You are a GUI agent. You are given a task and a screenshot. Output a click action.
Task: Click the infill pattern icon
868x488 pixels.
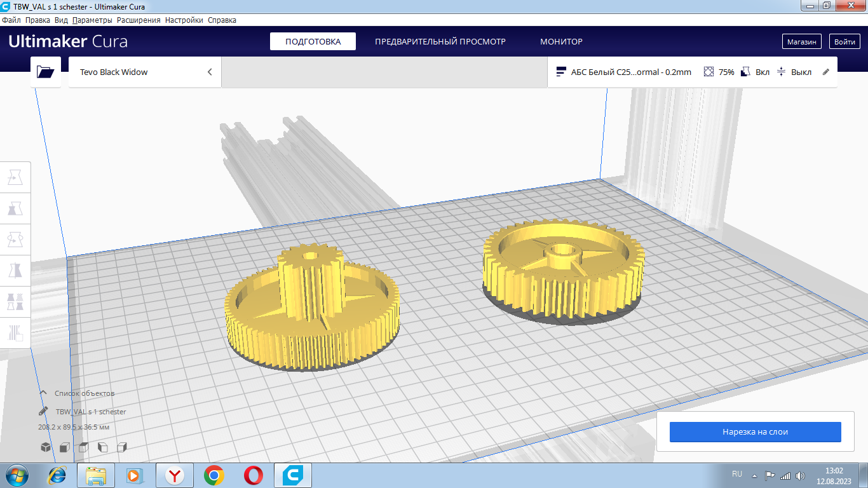coord(709,72)
